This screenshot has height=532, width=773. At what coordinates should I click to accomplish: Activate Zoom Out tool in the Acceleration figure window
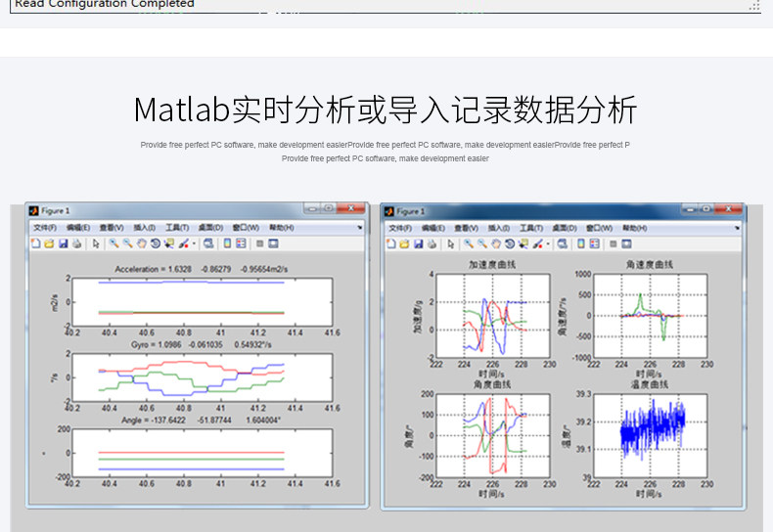(127, 244)
